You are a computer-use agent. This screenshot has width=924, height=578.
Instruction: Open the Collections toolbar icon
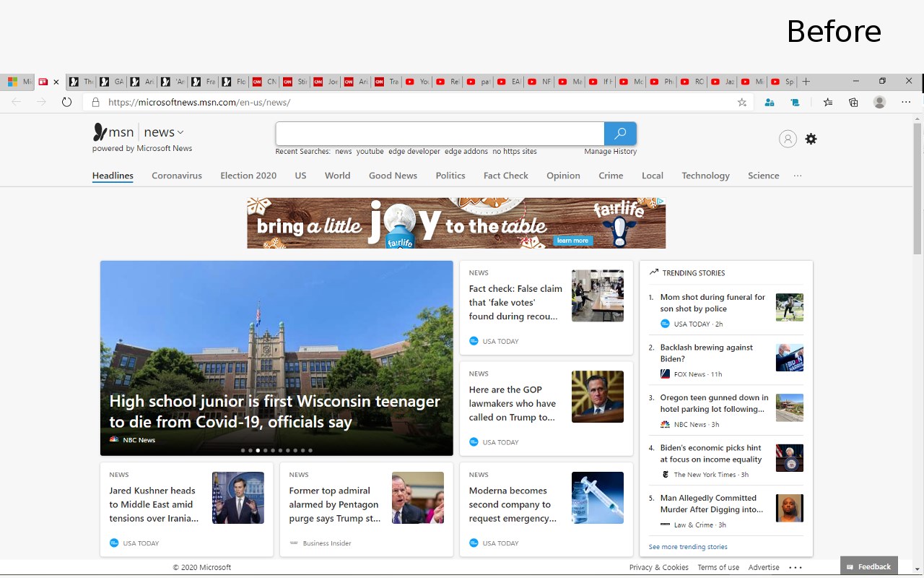pos(853,102)
